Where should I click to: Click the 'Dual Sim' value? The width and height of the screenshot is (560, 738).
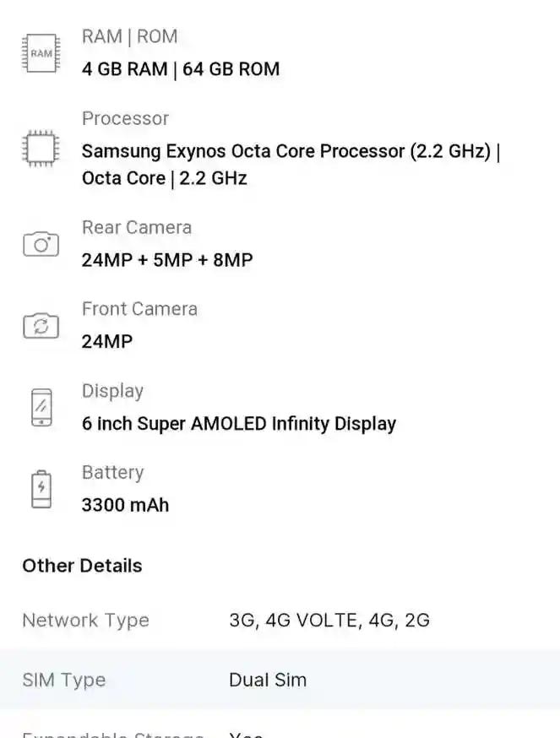[x=268, y=680]
